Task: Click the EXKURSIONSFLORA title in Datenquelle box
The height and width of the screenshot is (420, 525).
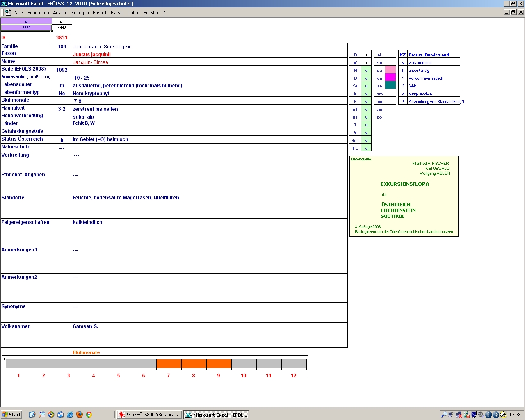Action: [405, 184]
